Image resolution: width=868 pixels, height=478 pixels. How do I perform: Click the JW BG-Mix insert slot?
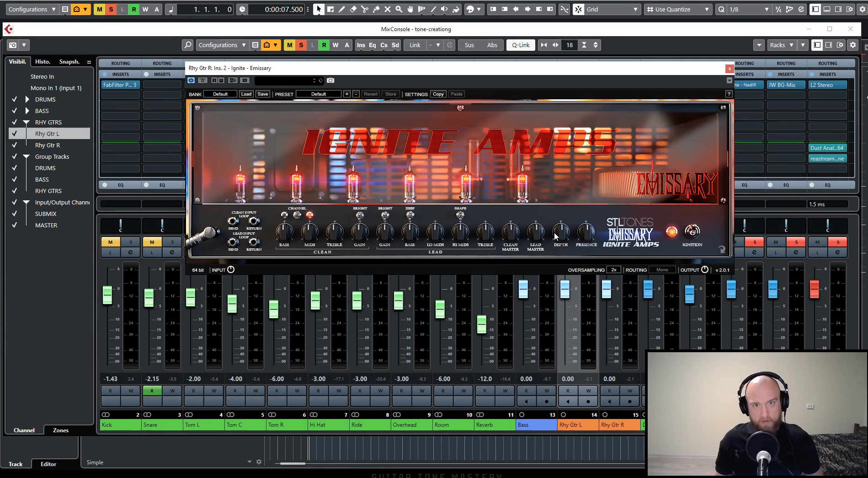(x=786, y=85)
